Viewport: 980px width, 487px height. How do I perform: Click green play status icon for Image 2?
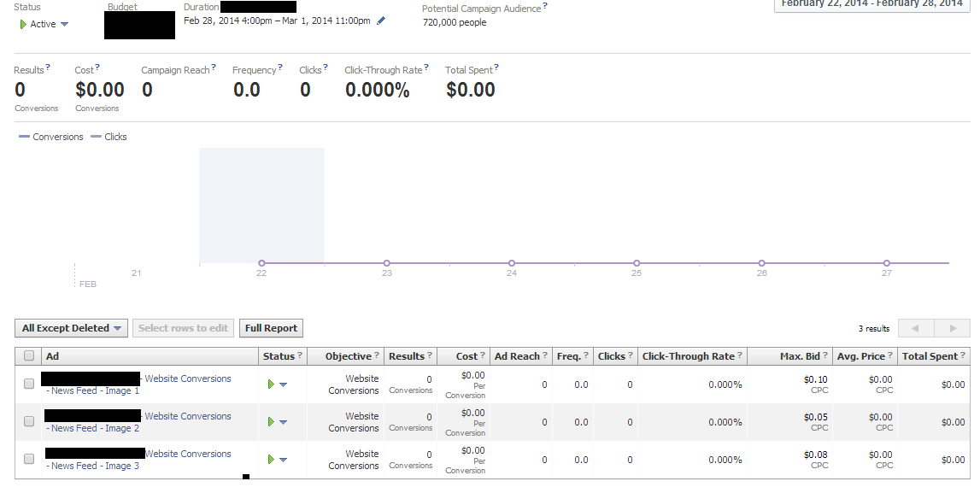[x=271, y=422]
